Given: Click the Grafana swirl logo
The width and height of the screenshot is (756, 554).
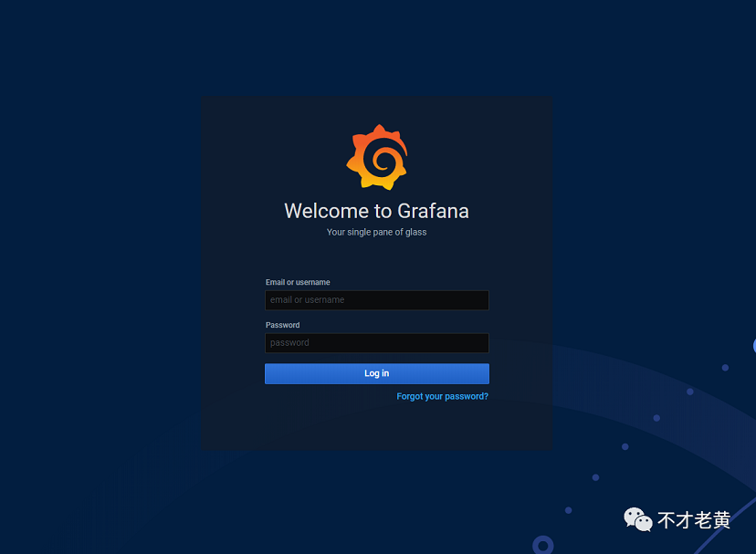Looking at the screenshot, I should 377,157.
